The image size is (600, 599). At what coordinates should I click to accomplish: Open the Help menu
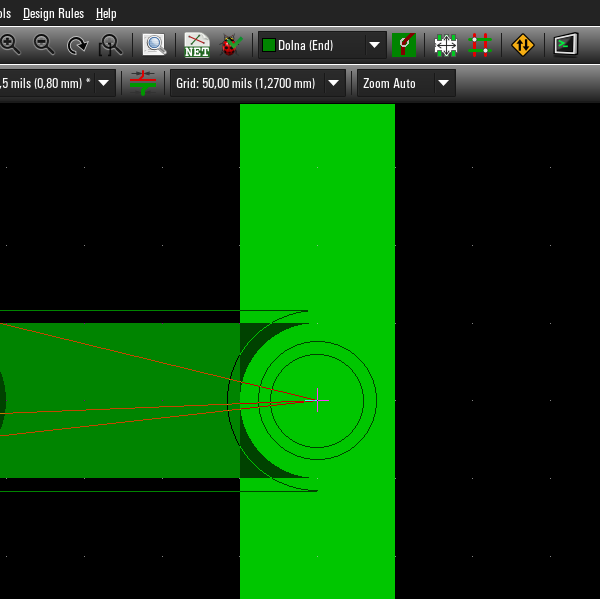click(106, 13)
